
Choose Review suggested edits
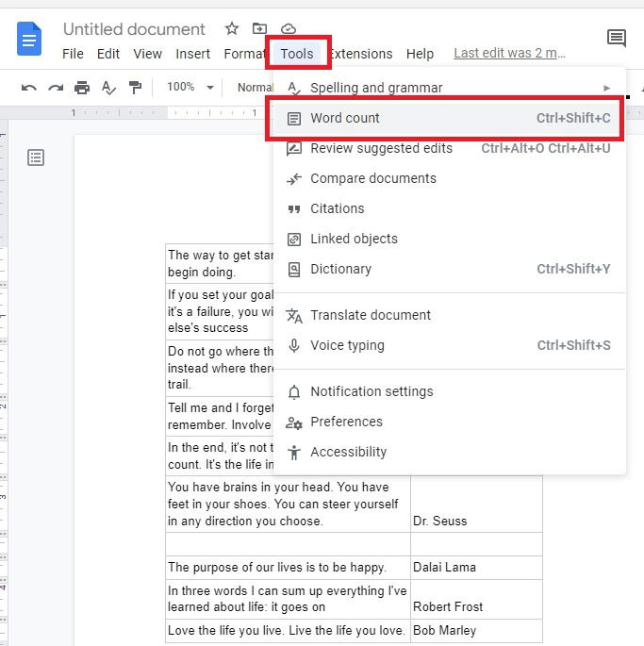point(450,148)
